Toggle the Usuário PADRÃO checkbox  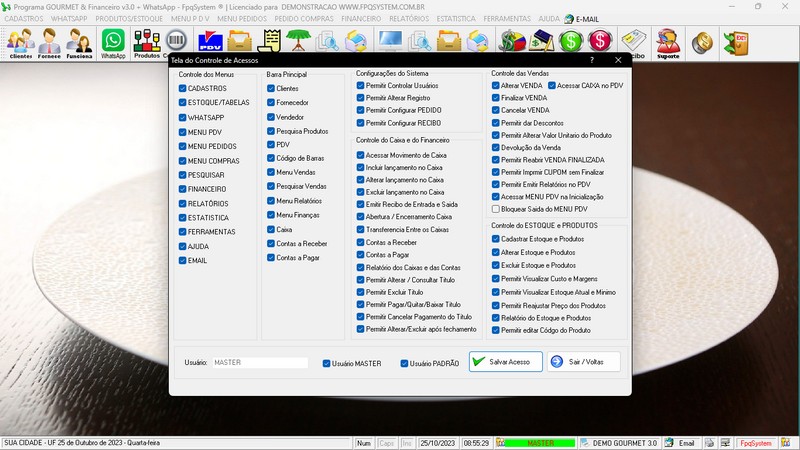click(404, 364)
